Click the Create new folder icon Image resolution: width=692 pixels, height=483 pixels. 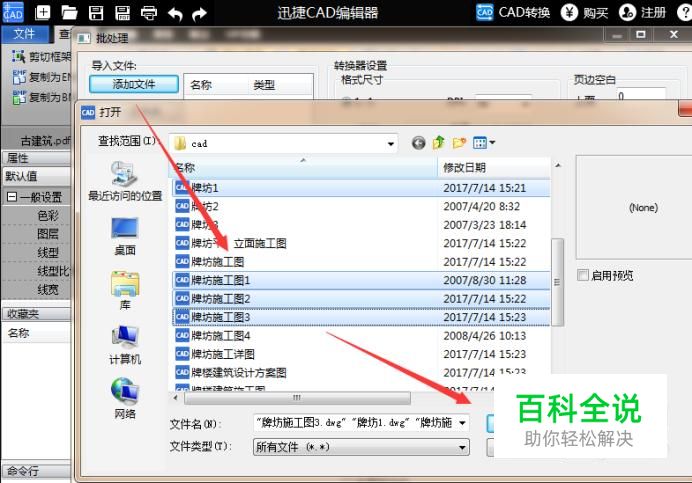(459, 143)
